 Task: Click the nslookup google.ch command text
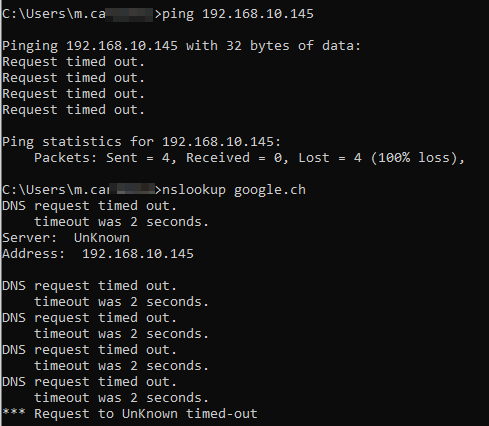click(234, 190)
